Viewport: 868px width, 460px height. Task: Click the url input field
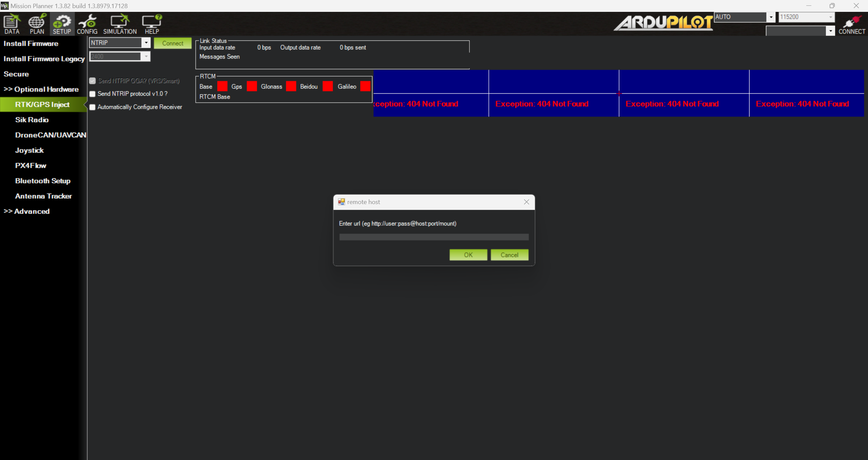point(433,237)
